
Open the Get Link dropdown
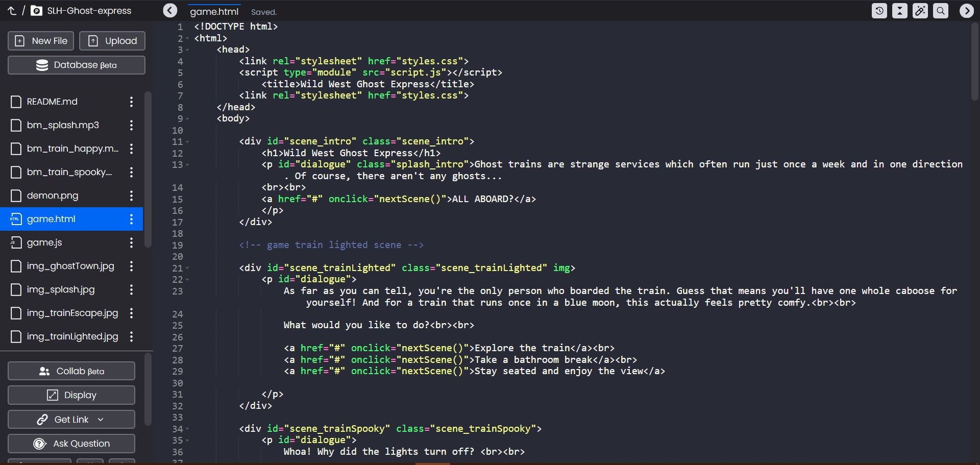[71, 420]
